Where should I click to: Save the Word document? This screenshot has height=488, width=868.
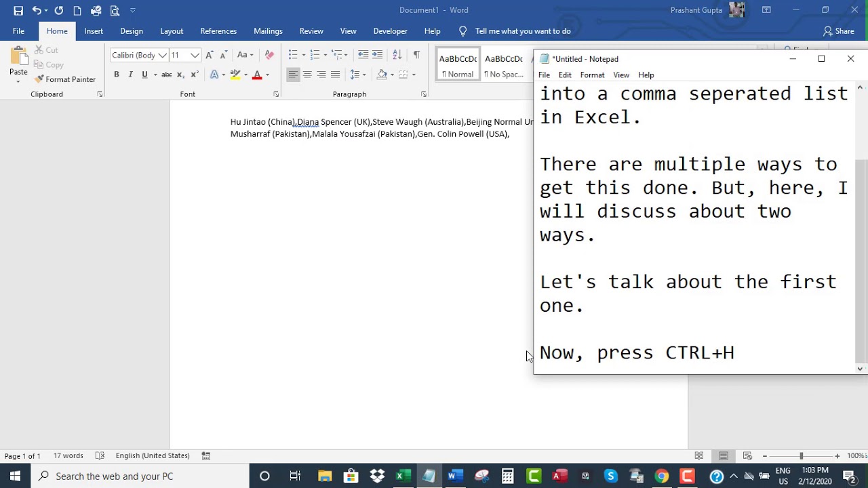click(18, 10)
